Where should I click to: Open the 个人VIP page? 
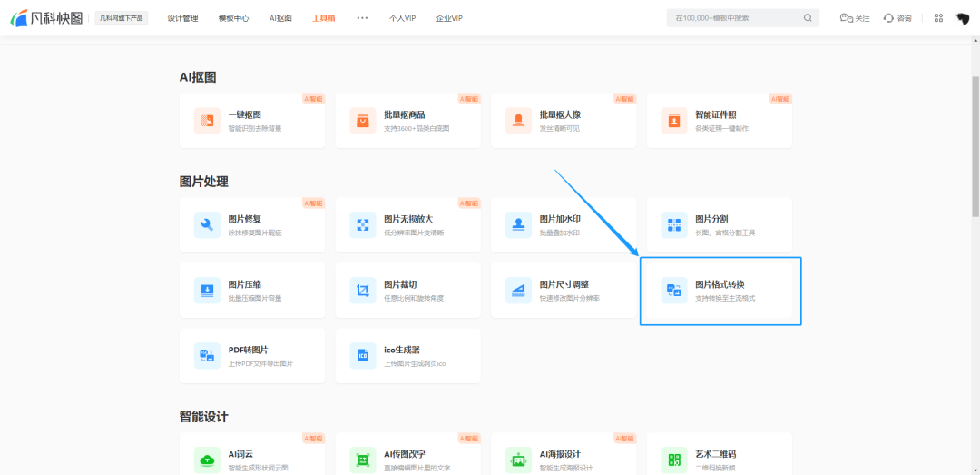(x=402, y=18)
